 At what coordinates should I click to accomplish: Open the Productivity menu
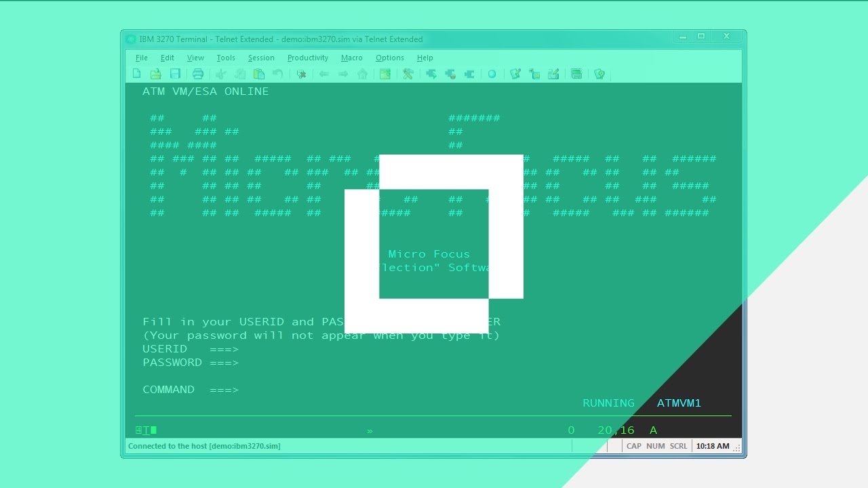(x=308, y=58)
